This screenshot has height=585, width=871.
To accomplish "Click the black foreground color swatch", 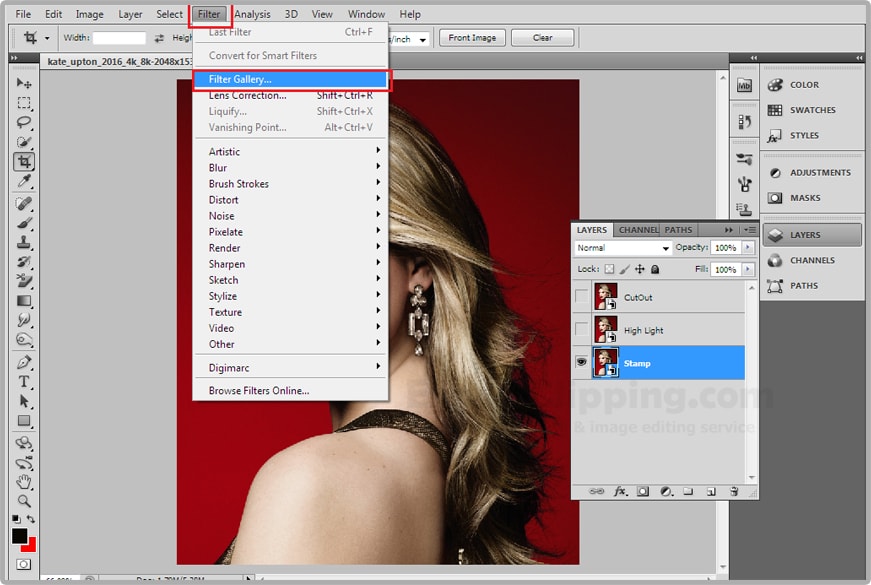I will coord(20,537).
